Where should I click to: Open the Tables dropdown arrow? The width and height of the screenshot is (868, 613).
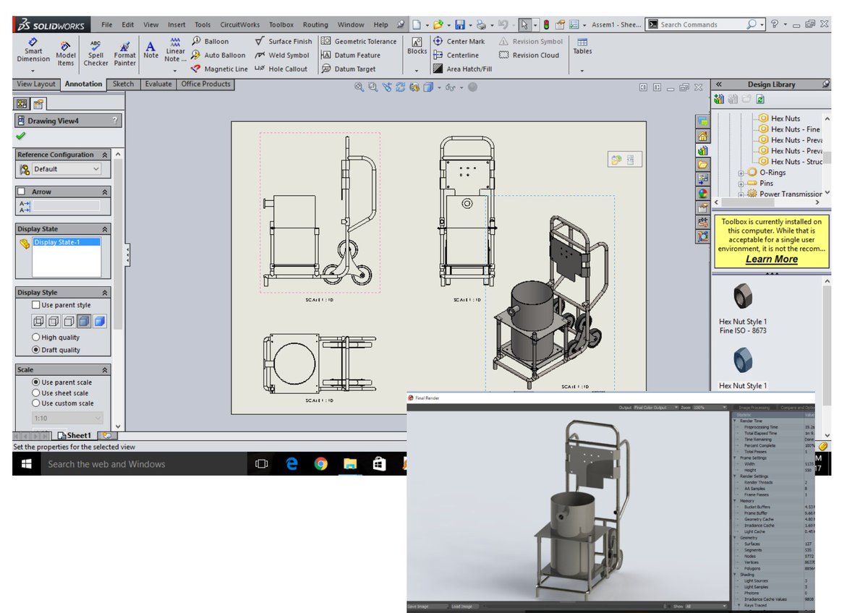[582, 71]
